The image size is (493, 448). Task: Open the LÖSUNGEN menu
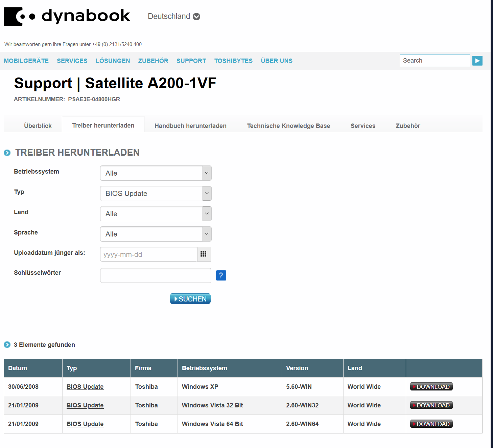click(x=113, y=61)
